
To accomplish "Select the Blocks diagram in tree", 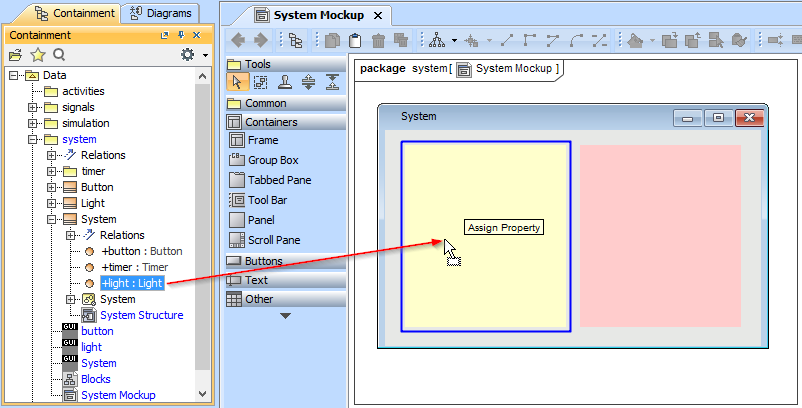I will click(x=96, y=379).
